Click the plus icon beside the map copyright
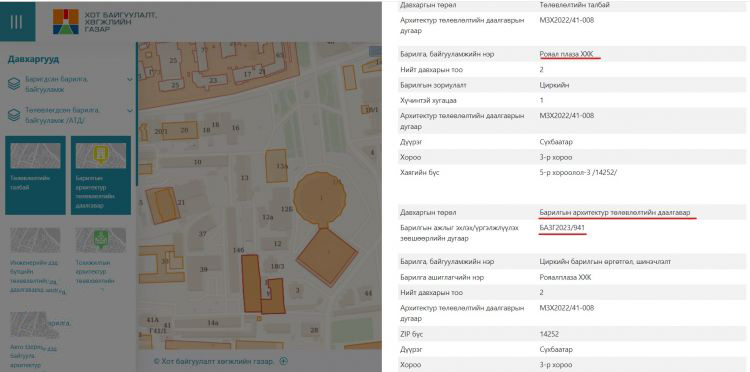 coord(284,361)
